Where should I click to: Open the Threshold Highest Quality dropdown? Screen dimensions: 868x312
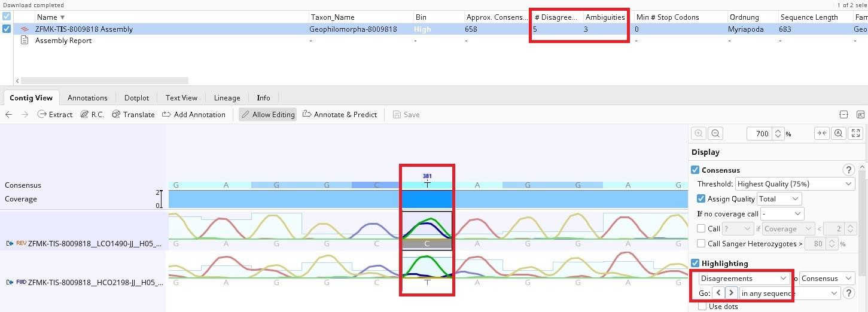click(795, 184)
